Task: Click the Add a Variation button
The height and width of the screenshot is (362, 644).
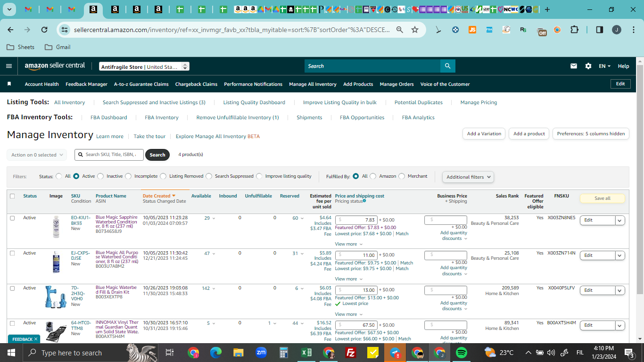Action: tap(484, 133)
